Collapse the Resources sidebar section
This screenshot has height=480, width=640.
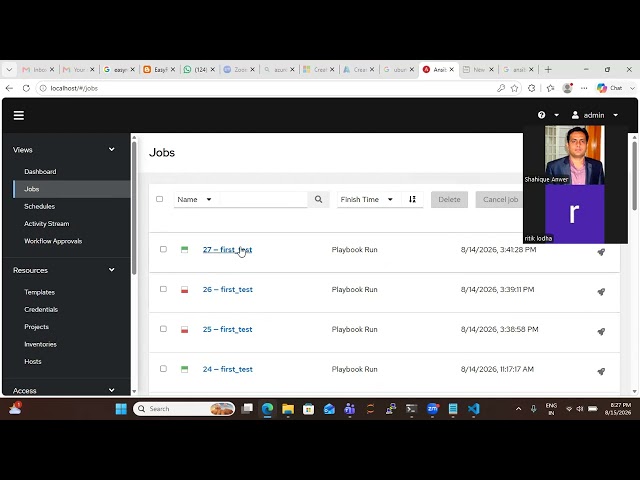coord(111,270)
